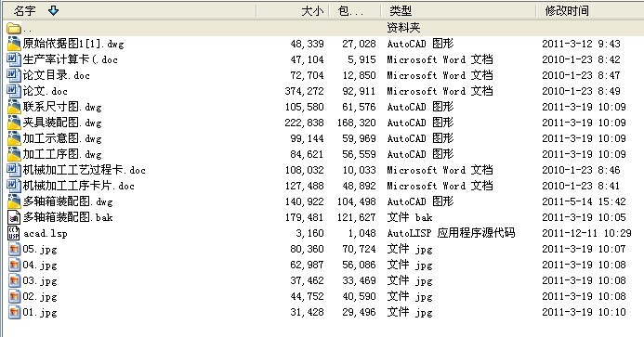Click the blue sort arrow in 名字 header

53,10
